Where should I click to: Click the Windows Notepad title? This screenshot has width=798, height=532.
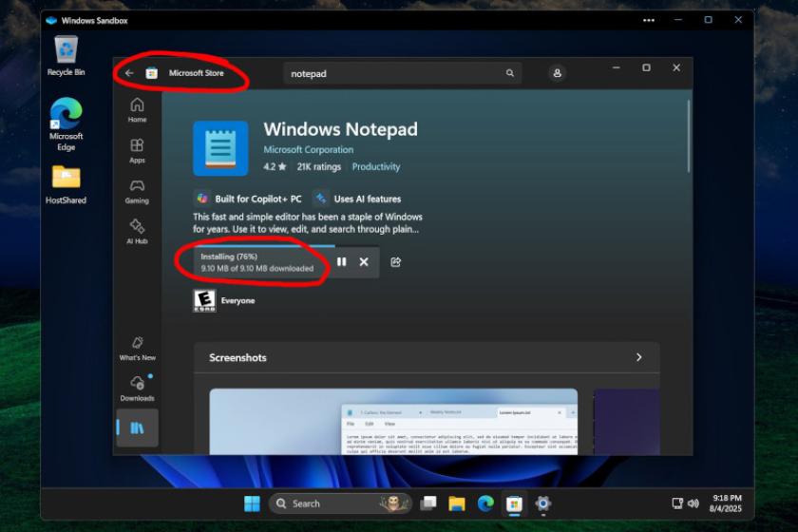click(340, 129)
